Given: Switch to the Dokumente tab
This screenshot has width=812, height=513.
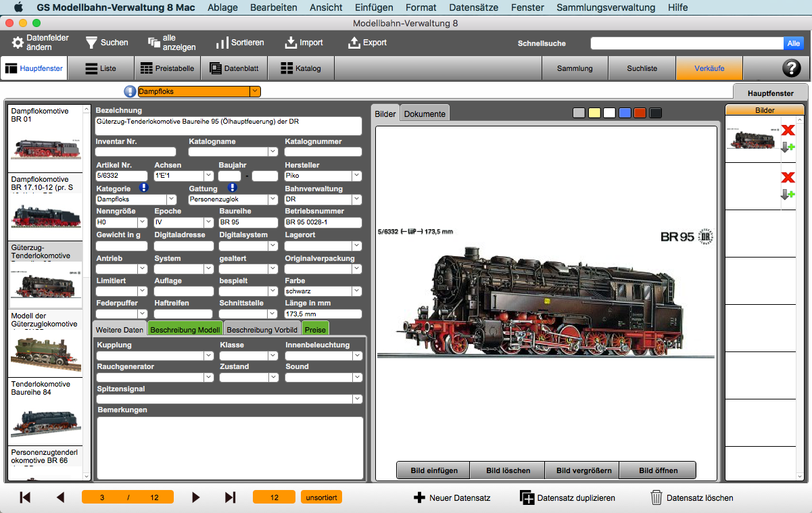Looking at the screenshot, I should click(425, 113).
